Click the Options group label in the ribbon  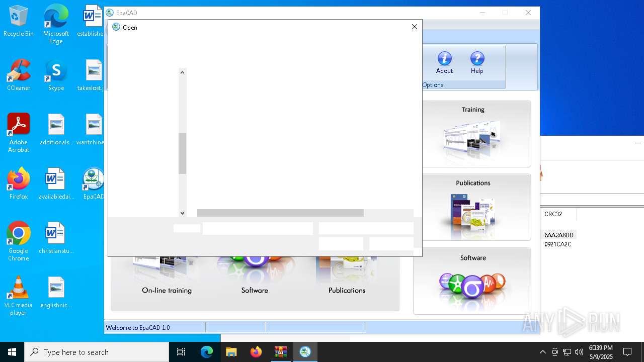tap(433, 85)
